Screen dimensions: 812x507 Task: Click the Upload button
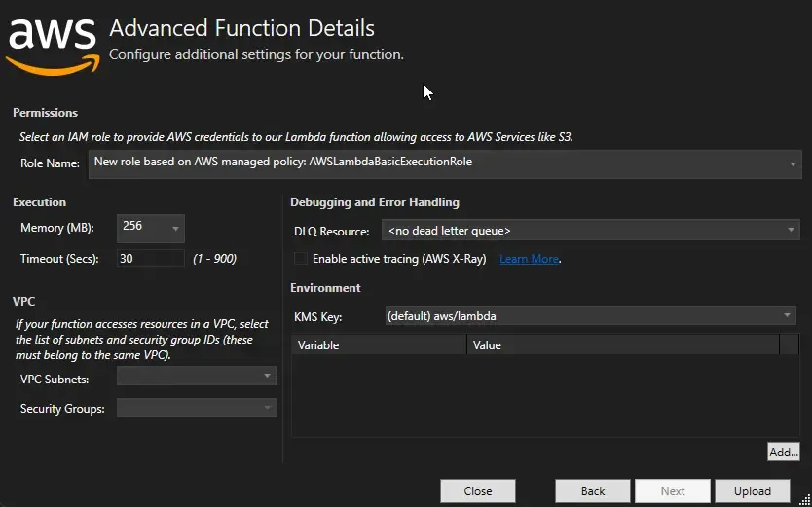pos(753,491)
